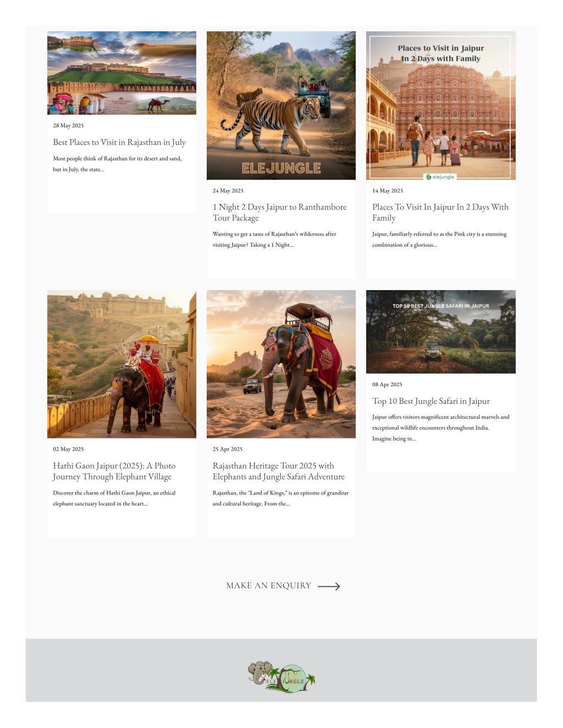Open the Rajasthan in July post thumbnail
This screenshot has height=728, width=563.
click(122, 73)
